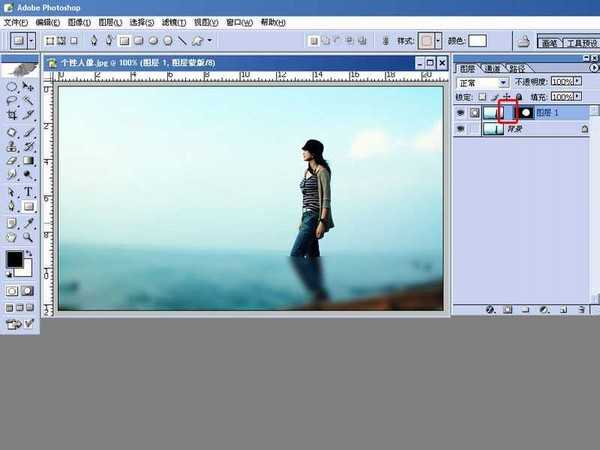Viewport: 600px width, 450px height.
Task: Enable Fill Pixels mode in options bar
Action: click(74, 41)
